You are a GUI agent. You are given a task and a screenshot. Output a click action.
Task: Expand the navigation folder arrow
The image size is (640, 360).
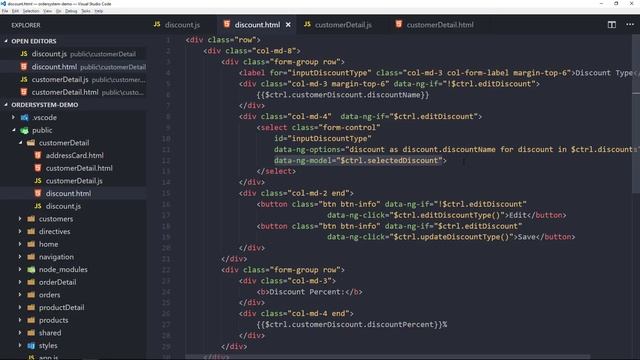(x=20, y=257)
